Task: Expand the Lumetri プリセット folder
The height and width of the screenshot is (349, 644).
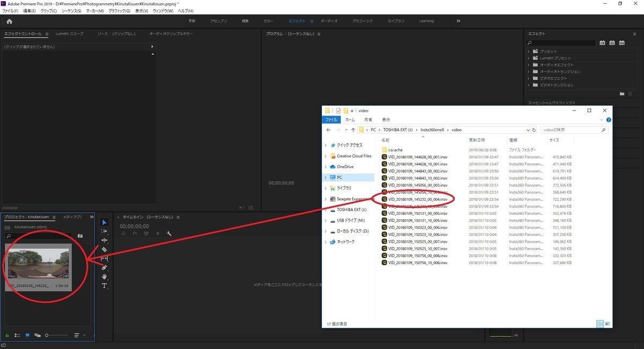Action: click(529, 58)
